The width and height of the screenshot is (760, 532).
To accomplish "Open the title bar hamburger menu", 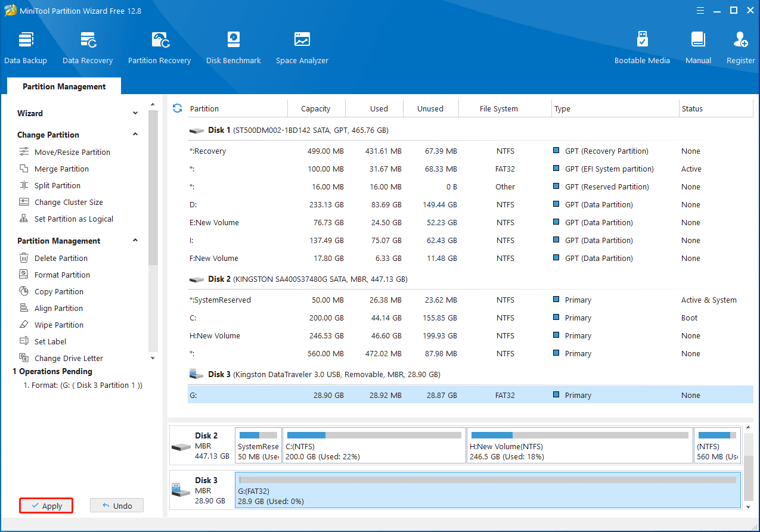I will 700,10.
